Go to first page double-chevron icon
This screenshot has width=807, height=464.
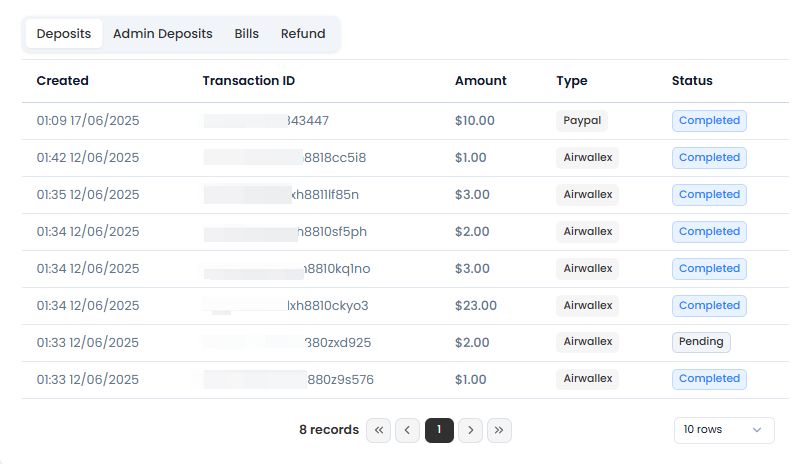click(x=378, y=430)
